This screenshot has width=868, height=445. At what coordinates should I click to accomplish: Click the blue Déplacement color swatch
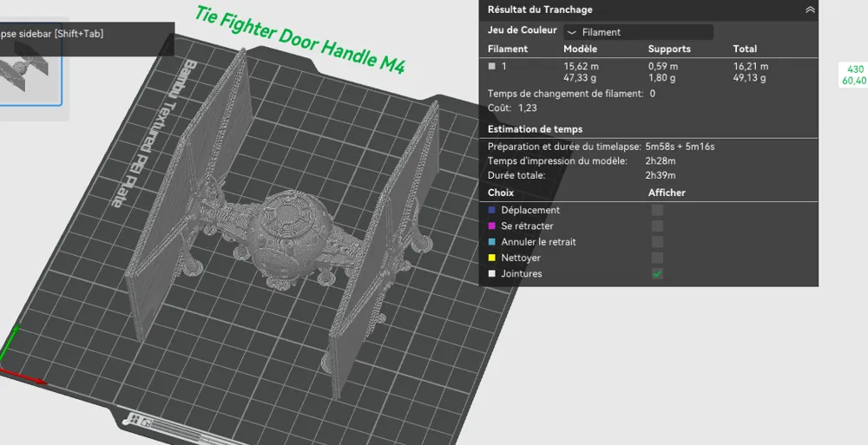[491, 210]
